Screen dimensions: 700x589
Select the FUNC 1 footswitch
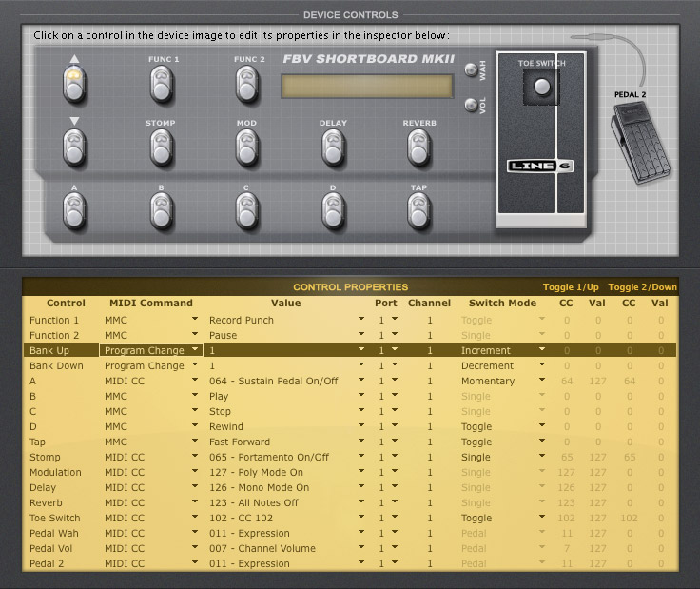(x=162, y=84)
